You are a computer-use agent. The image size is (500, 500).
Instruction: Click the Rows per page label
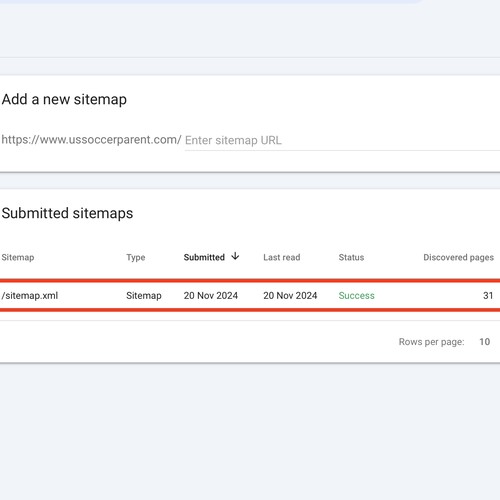[431, 342]
